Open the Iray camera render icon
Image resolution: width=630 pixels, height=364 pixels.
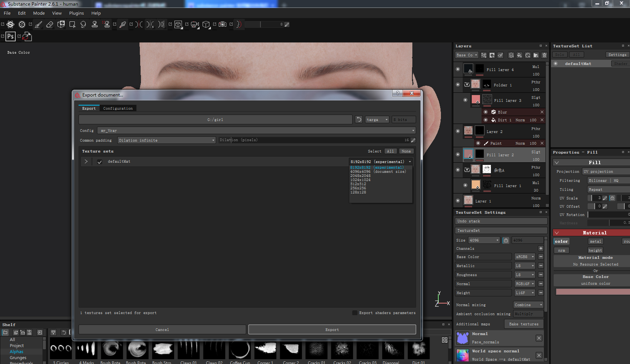tap(223, 24)
